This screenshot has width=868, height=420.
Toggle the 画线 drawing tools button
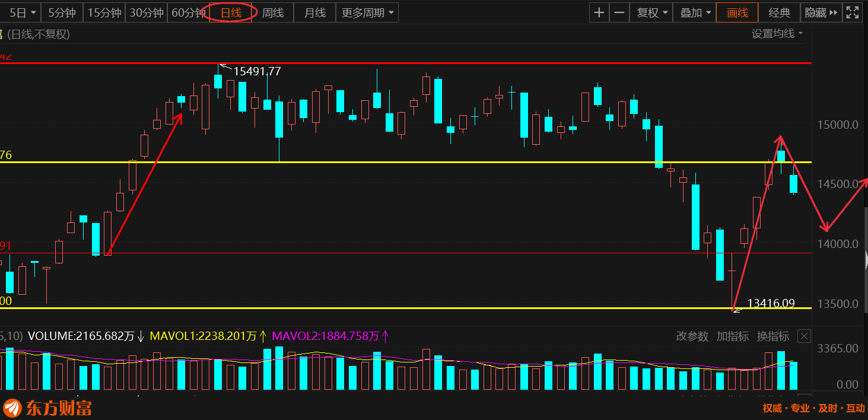(x=737, y=12)
